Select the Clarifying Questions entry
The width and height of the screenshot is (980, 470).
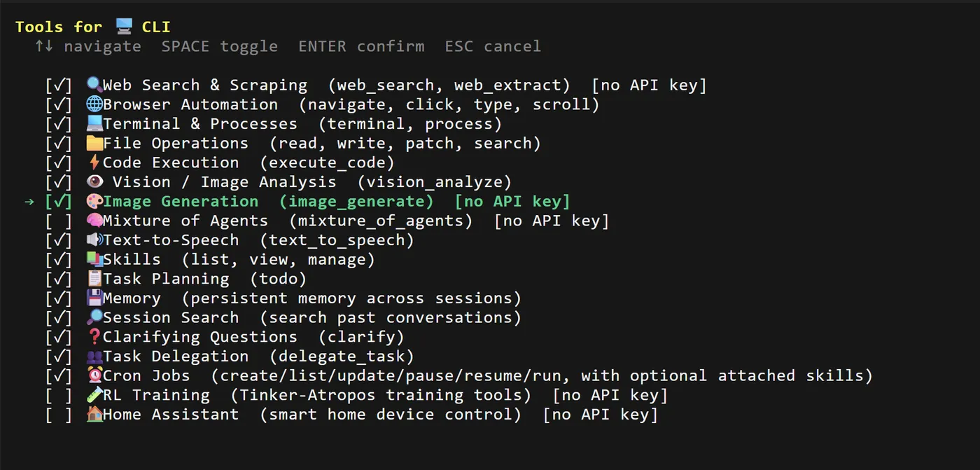[200, 337]
